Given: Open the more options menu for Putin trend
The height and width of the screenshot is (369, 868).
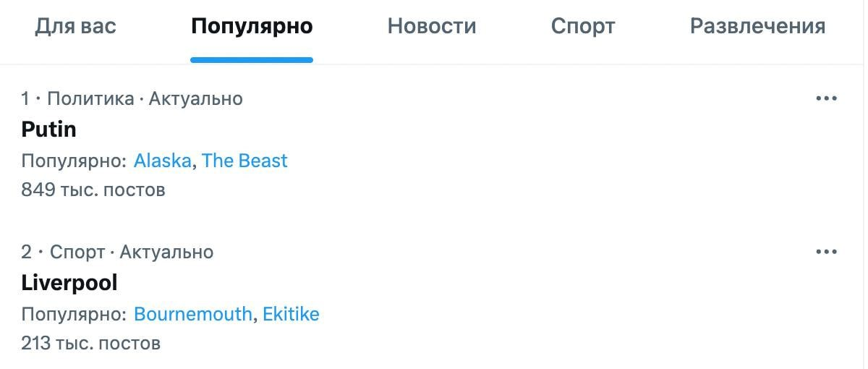Looking at the screenshot, I should [x=825, y=98].
